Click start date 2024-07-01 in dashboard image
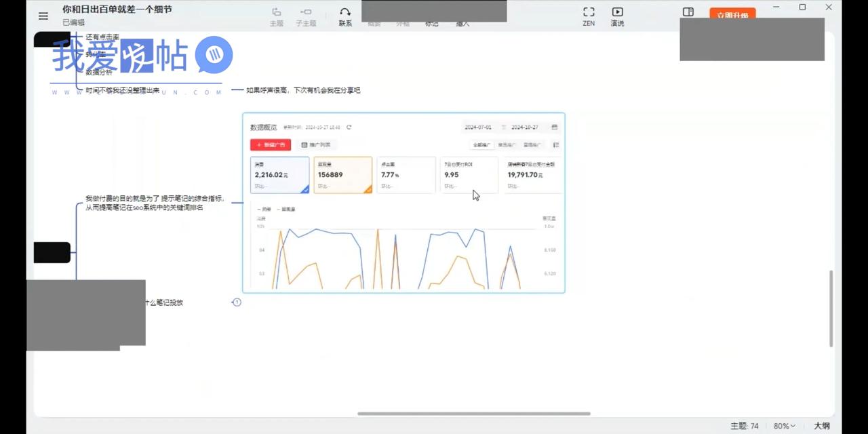The image size is (868, 434). (x=477, y=127)
